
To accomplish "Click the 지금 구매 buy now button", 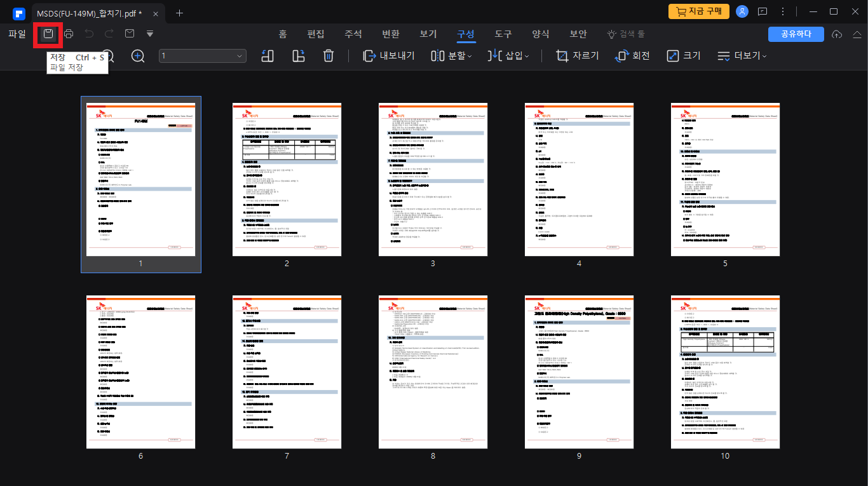I will click(x=698, y=11).
